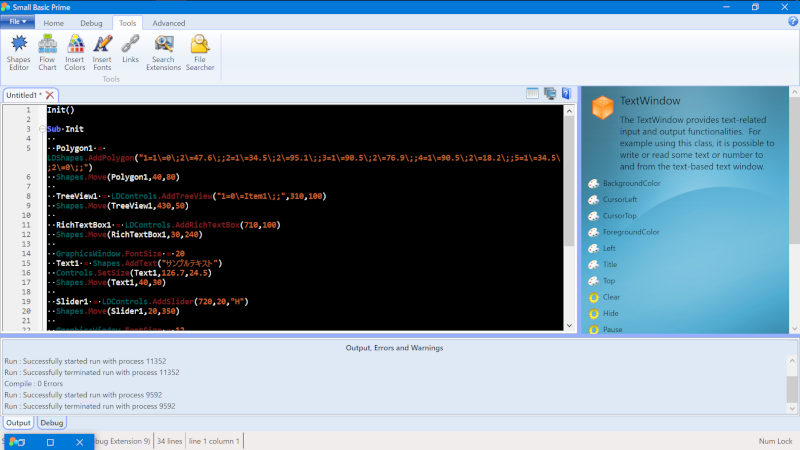
Task: Click GraphicsWindow.FontSize = 20 line
Action: click(116, 254)
